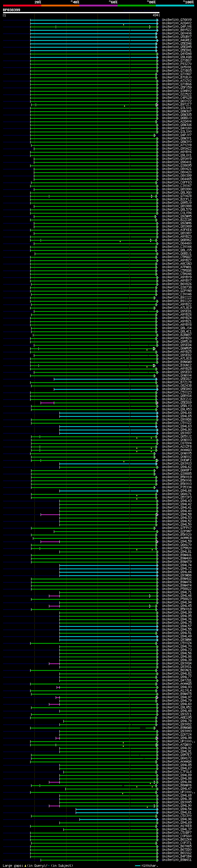
Task: Open the UniRef100_Q4PJY6 hit label
Action: pyautogui.click(x=177, y=26)
